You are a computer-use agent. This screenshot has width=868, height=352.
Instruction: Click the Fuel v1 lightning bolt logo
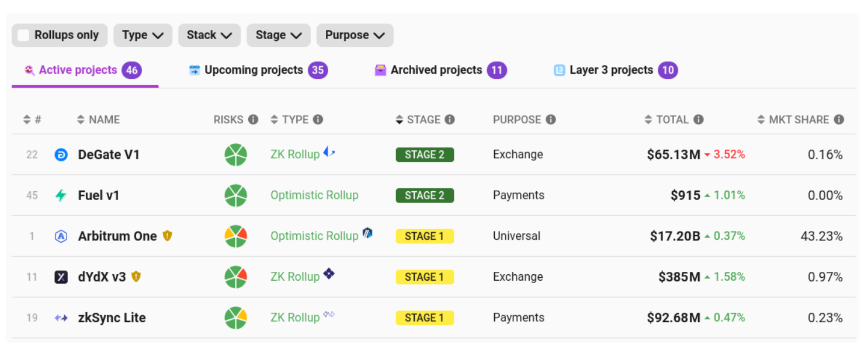coord(61,195)
